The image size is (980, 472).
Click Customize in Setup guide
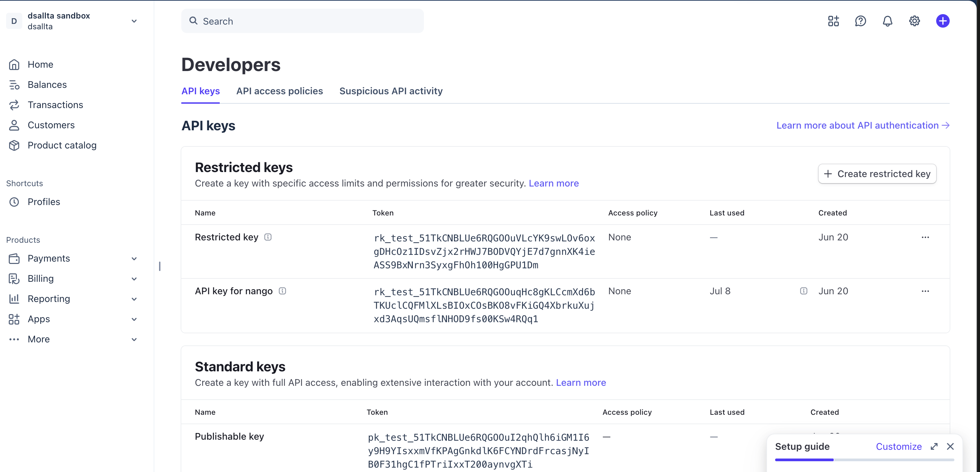(898, 446)
